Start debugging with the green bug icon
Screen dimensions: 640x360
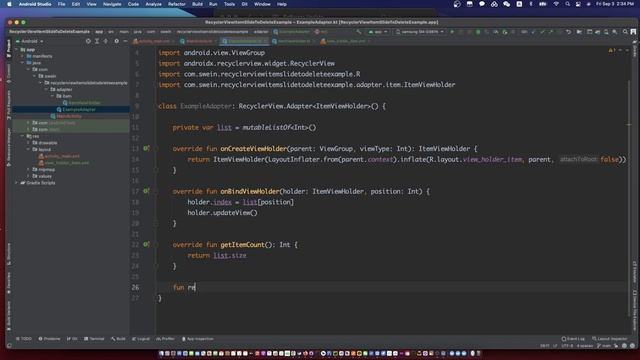478,32
